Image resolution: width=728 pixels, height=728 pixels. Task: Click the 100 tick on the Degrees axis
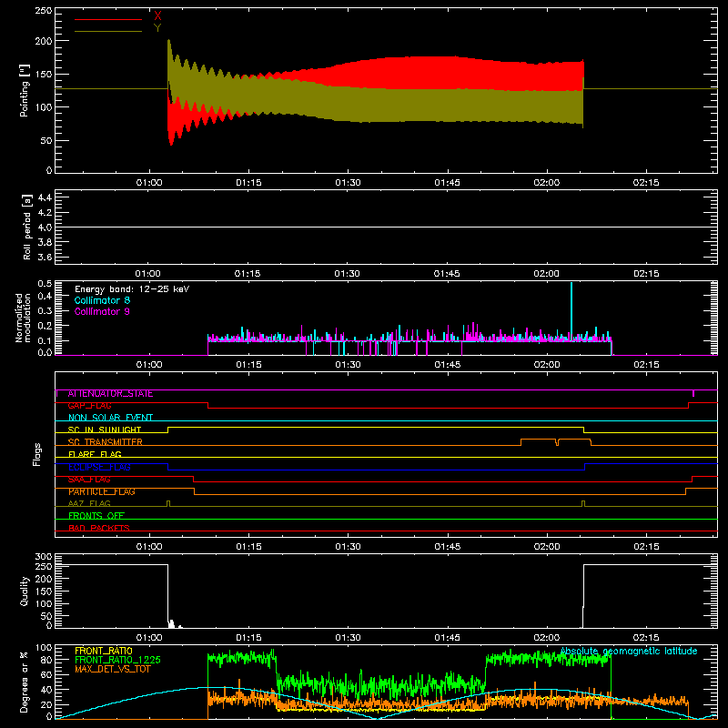tap(44, 647)
